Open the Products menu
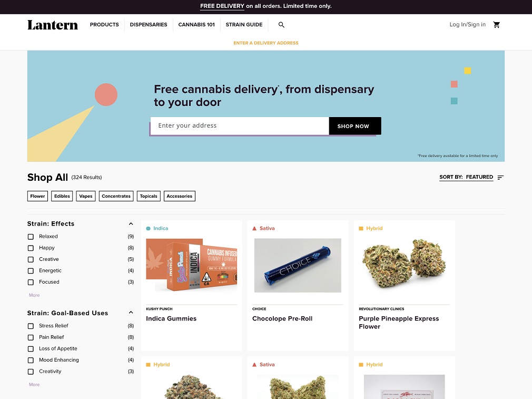This screenshot has width=532, height=399. [104, 25]
